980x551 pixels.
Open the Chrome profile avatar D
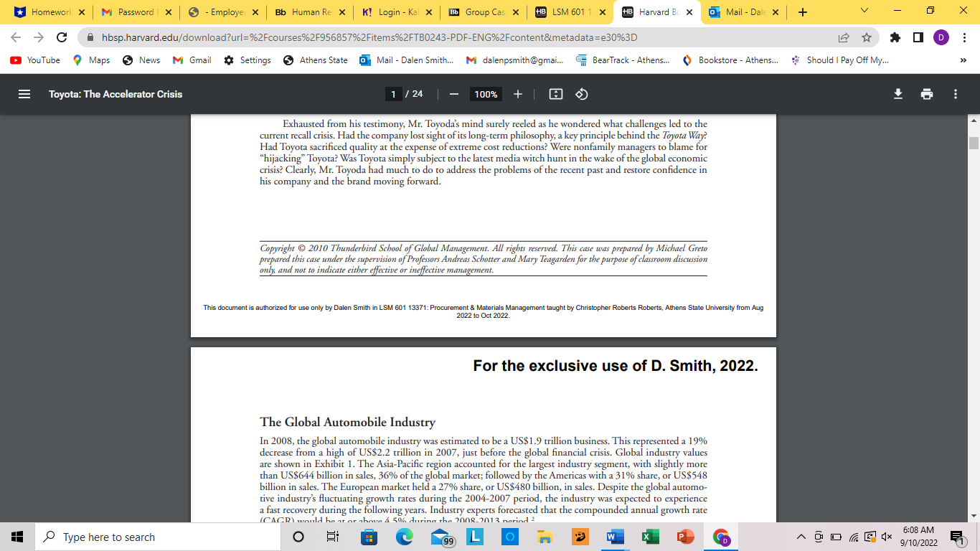point(941,37)
